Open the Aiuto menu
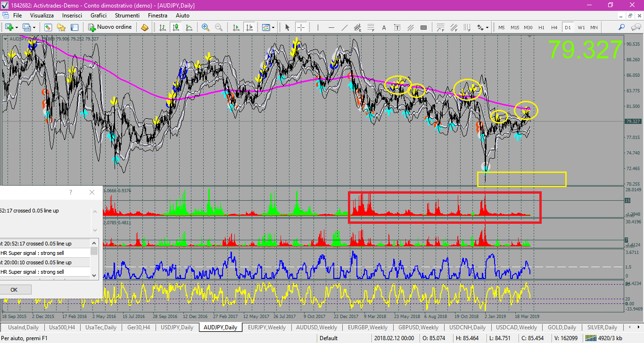Viewport: 644px width, 343px height. (x=182, y=16)
